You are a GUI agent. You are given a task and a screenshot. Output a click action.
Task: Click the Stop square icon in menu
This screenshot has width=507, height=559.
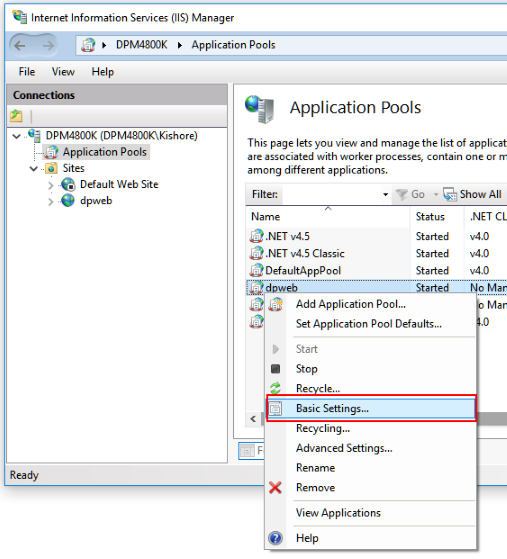click(x=275, y=369)
